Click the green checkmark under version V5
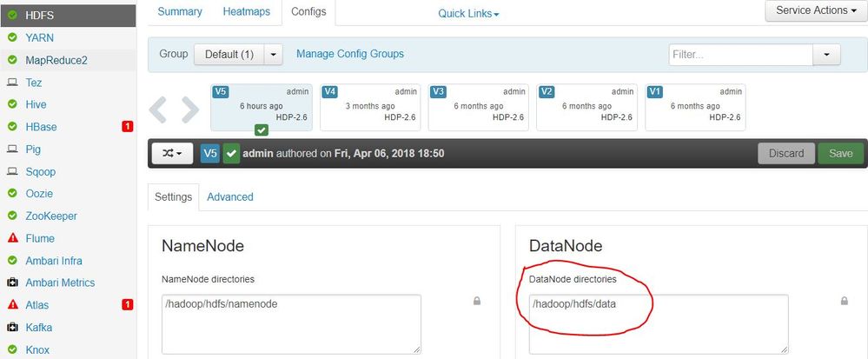 (x=262, y=130)
